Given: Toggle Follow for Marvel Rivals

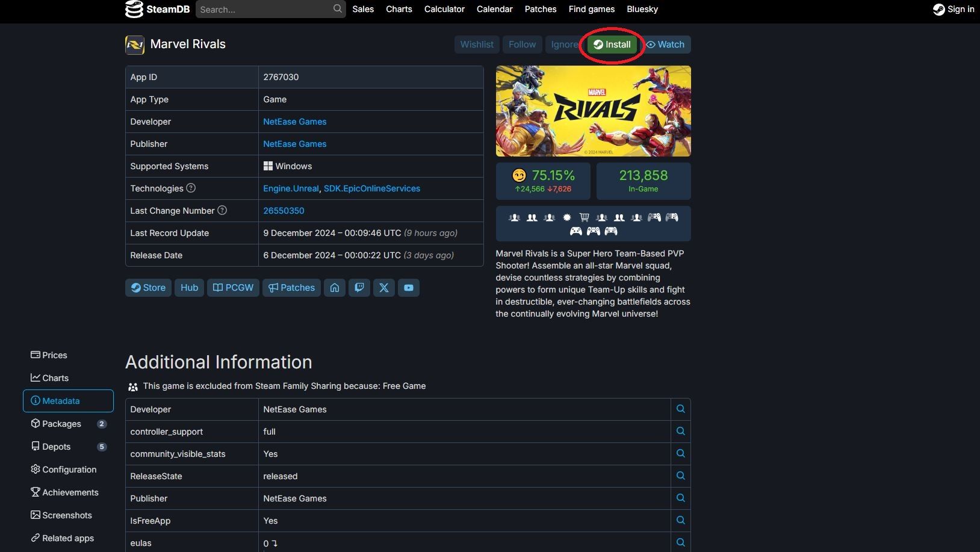Looking at the screenshot, I should point(522,45).
